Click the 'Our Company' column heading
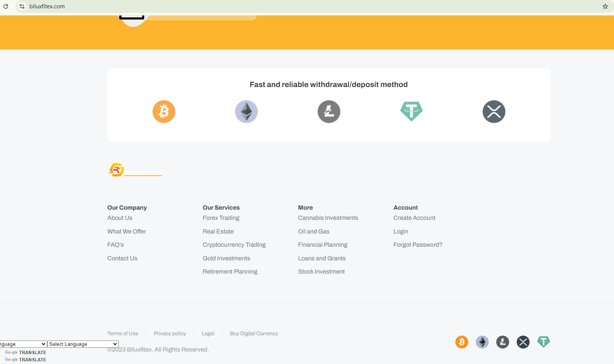The height and width of the screenshot is (364, 614). (x=127, y=208)
